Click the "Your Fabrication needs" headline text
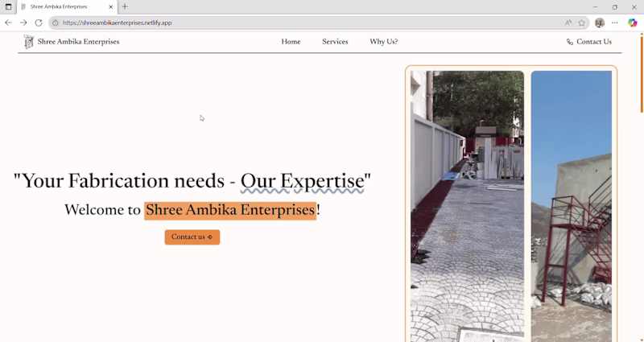The width and height of the screenshot is (644, 342). point(123,181)
